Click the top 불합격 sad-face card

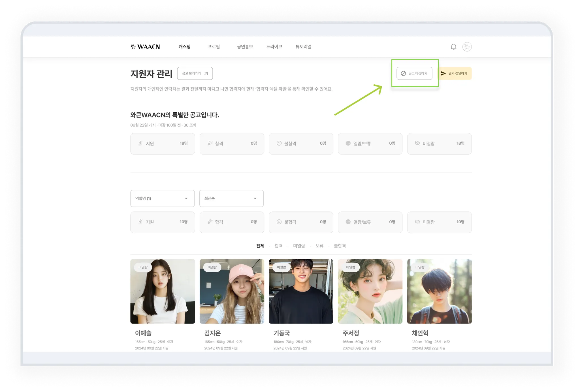click(301, 144)
